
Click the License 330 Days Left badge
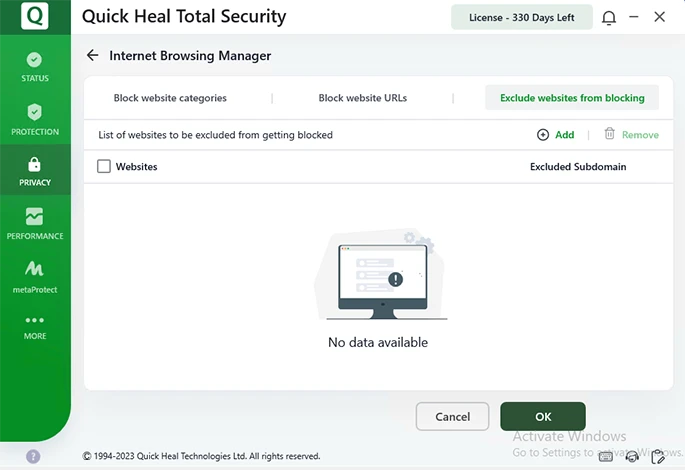[521, 18]
